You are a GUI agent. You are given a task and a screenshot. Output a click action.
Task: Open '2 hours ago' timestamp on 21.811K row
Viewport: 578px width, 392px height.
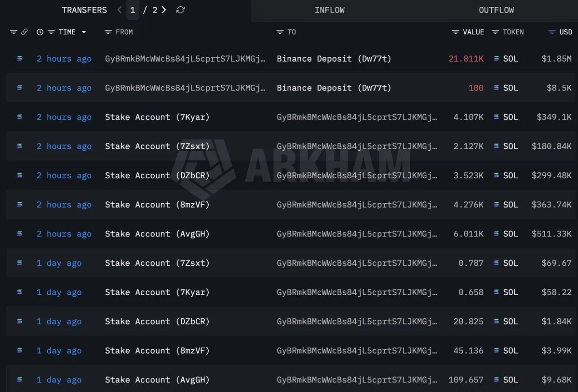64,59
